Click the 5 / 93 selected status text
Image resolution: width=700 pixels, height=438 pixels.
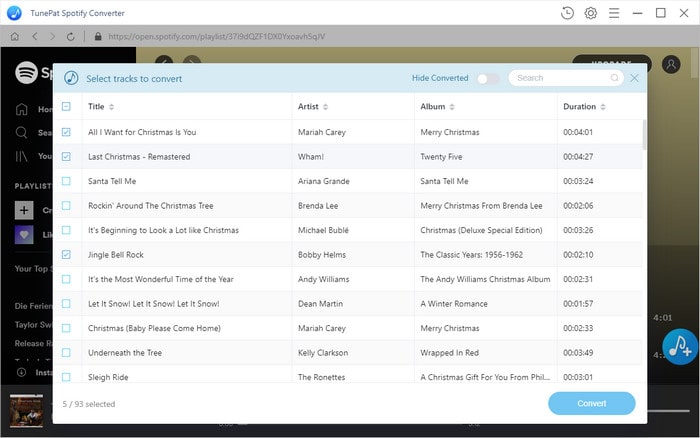click(88, 404)
